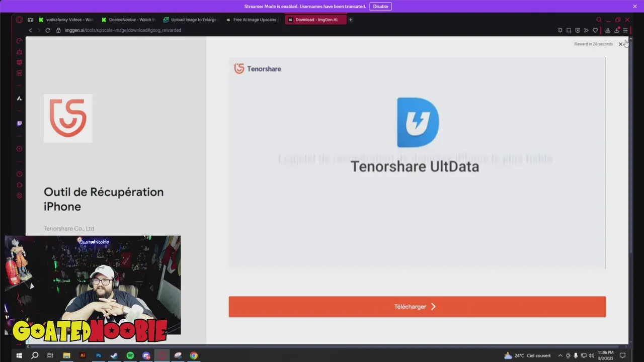Screen dimensions: 644x362
Task: Open the Free AI Image Upscaler tab
Action: click(252, 20)
